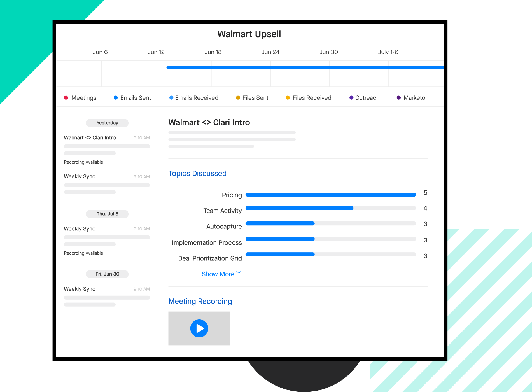This screenshot has height=392, width=532.
Task: Click the Thu, Jul 5 date badge
Action: (107, 214)
